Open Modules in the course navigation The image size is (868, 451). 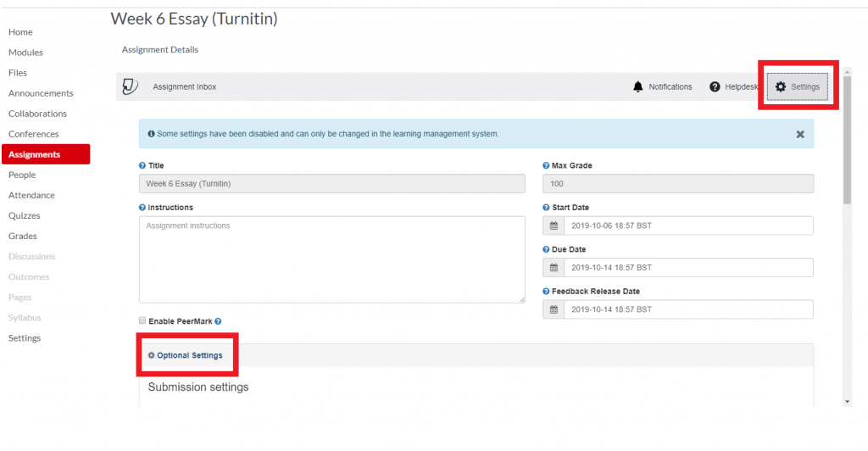[x=25, y=53]
